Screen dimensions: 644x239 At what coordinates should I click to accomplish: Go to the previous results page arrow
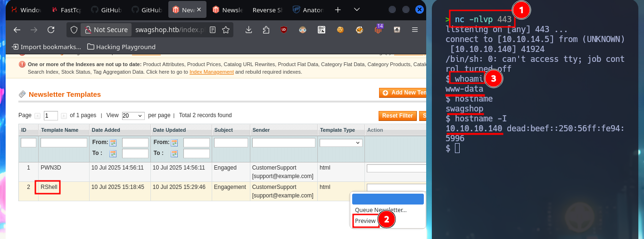38,116
